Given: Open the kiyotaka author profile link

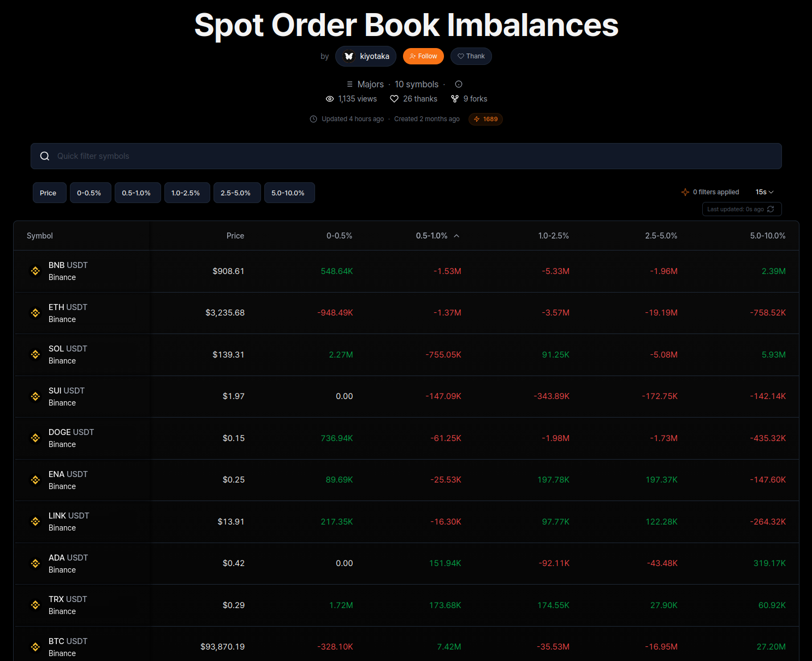Looking at the screenshot, I should (366, 56).
